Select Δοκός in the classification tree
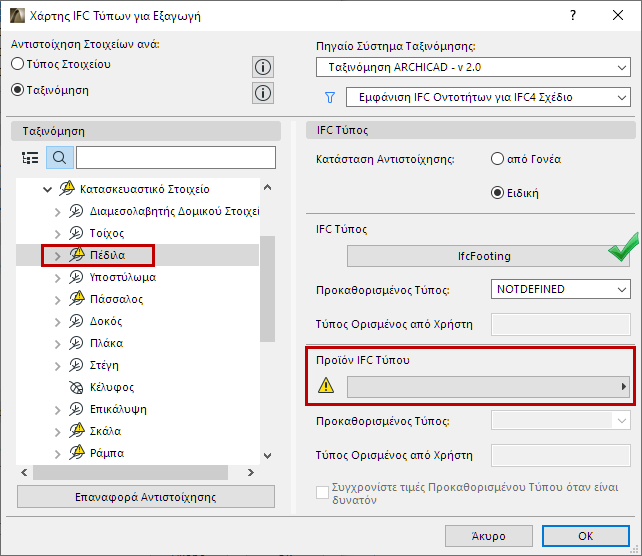Image resolution: width=642 pixels, height=556 pixels. (x=106, y=321)
